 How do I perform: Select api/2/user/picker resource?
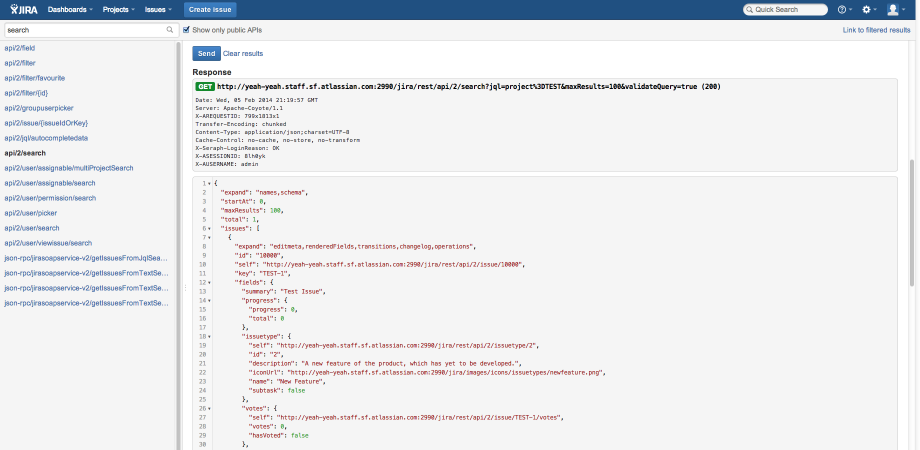(x=31, y=213)
